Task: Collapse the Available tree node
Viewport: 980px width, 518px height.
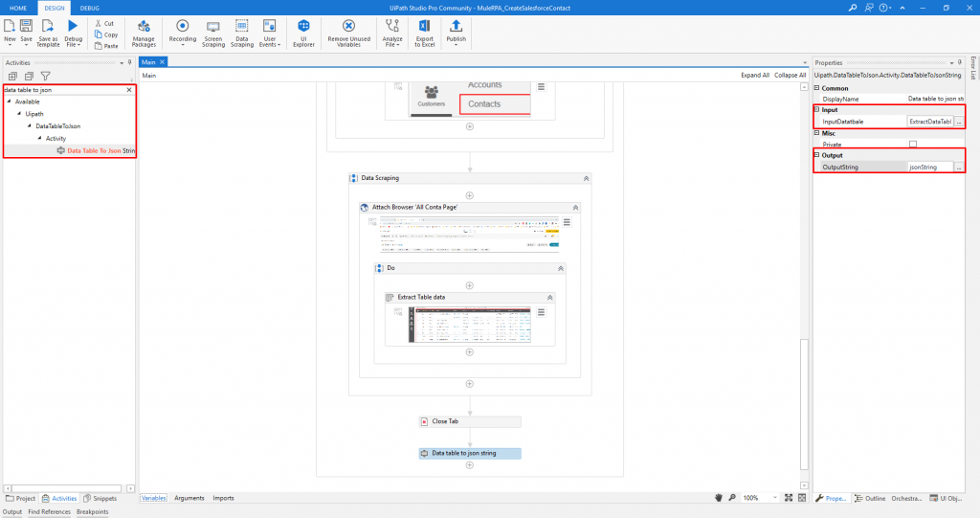Action: [x=9, y=101]
